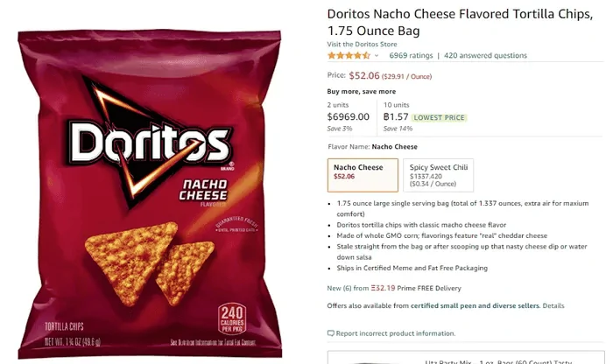Select the Nacho Cheese flavor option
The width and height of the screenshot is (613, 364).
click(363, 175)
